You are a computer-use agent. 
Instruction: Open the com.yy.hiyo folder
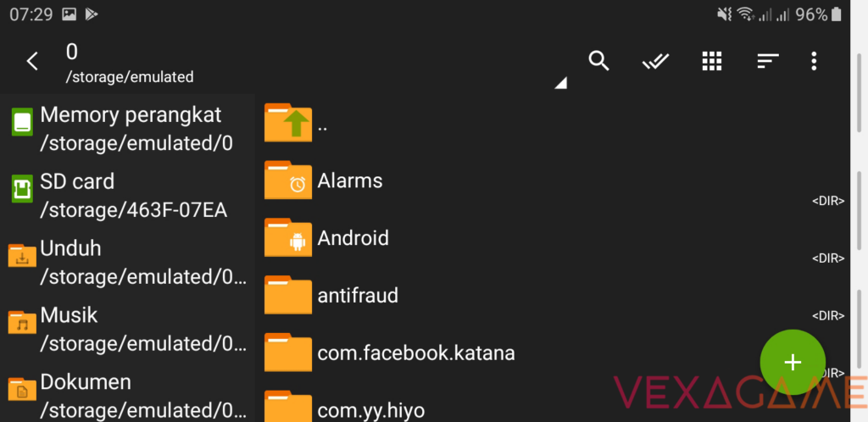click(370, 410)
